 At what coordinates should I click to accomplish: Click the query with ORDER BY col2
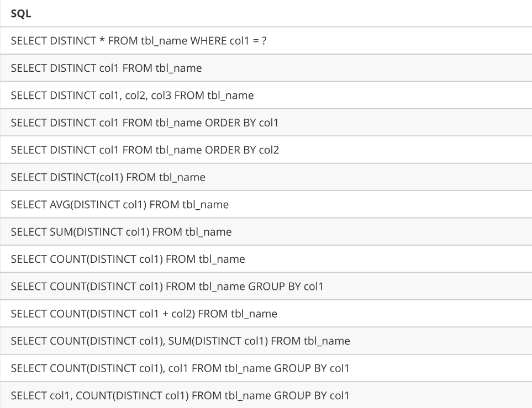tap(266, 150)
